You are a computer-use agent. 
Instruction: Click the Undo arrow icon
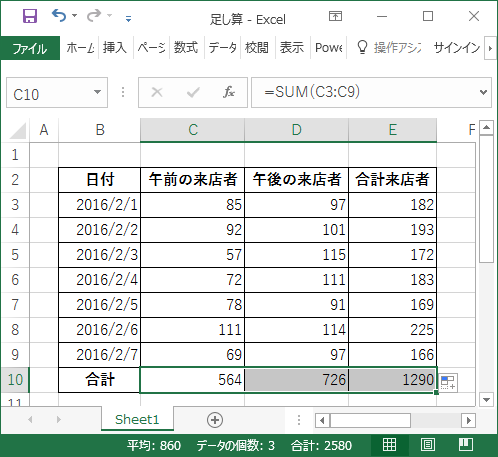click(59, 15)
